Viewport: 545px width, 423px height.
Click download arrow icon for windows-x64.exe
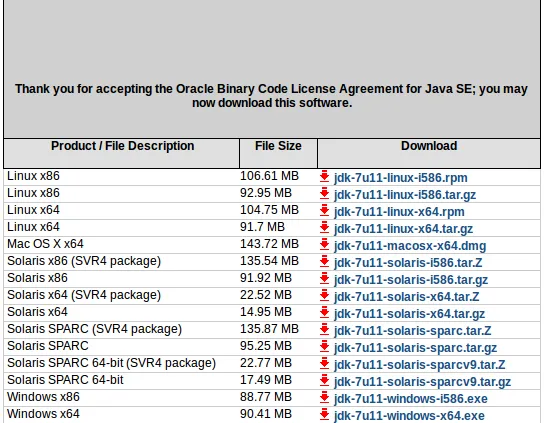click(x=324, y=414)
